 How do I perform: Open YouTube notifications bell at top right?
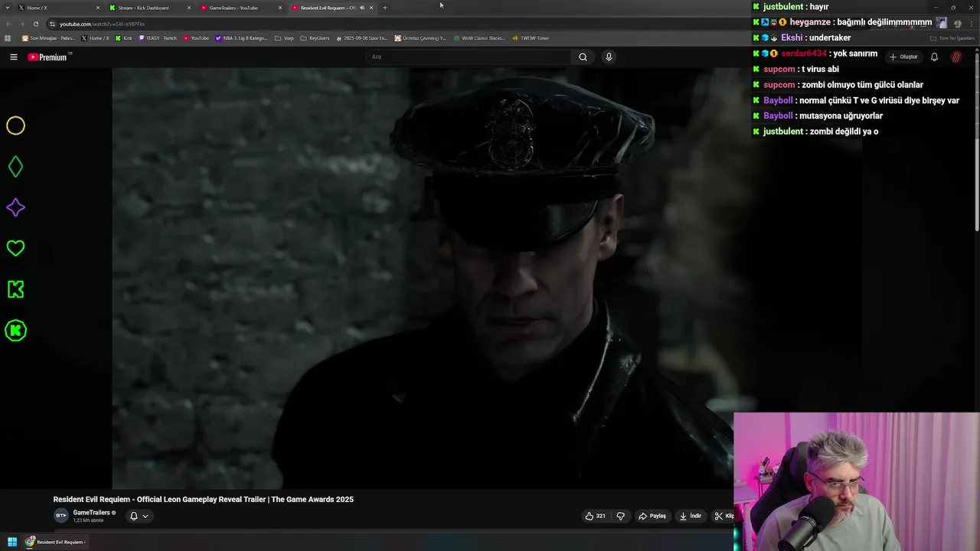(x=934, y=57)
